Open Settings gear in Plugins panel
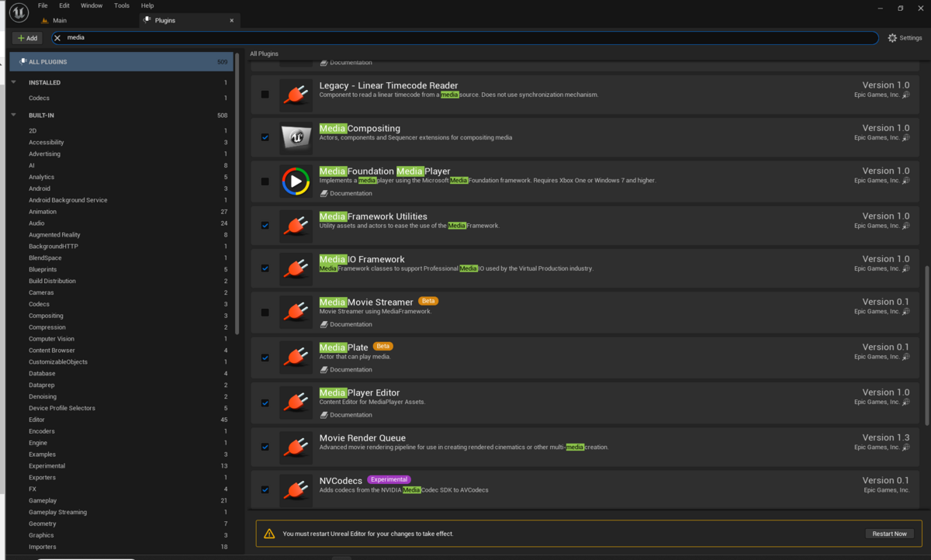Viewport: 931px width, 560px height. tap(905, 37)
